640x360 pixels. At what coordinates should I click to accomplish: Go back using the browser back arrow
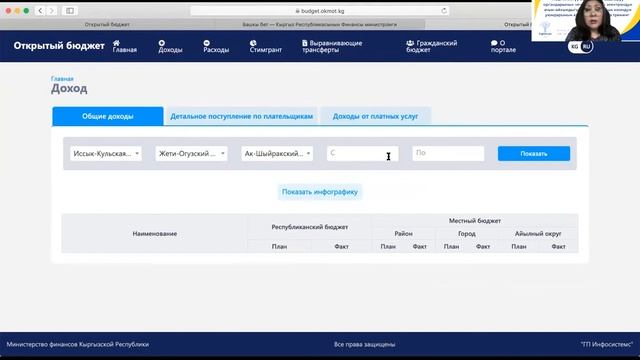click(40, 11)
